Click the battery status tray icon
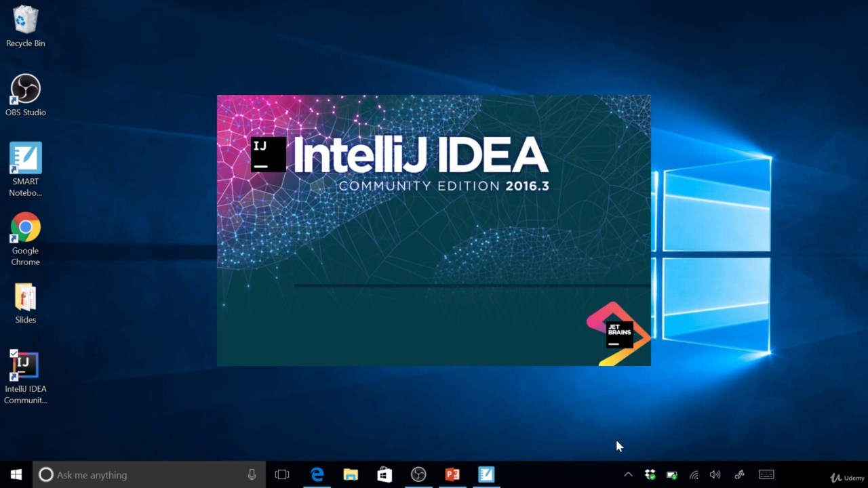The image size is (868, 488). [672, 474]
